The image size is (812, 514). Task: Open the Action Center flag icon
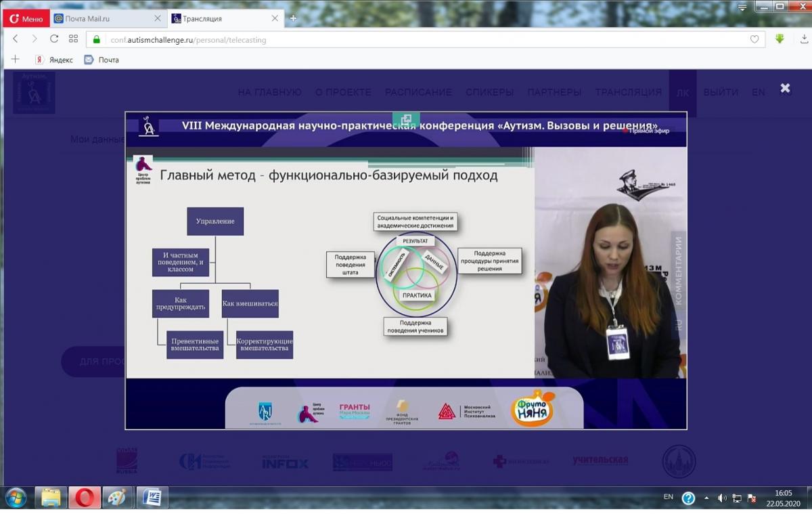(x=752, y=498)
